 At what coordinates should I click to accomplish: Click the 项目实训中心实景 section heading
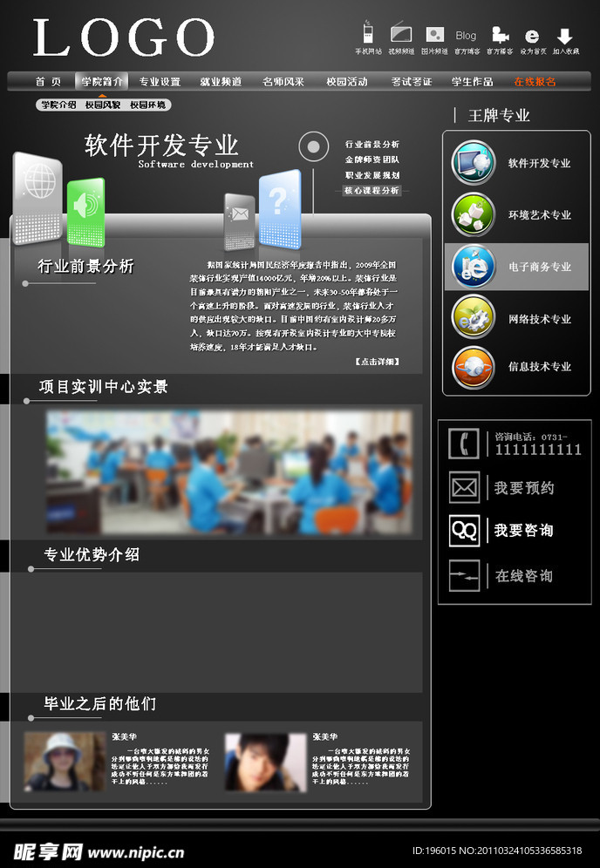click(x=104, y=386)
